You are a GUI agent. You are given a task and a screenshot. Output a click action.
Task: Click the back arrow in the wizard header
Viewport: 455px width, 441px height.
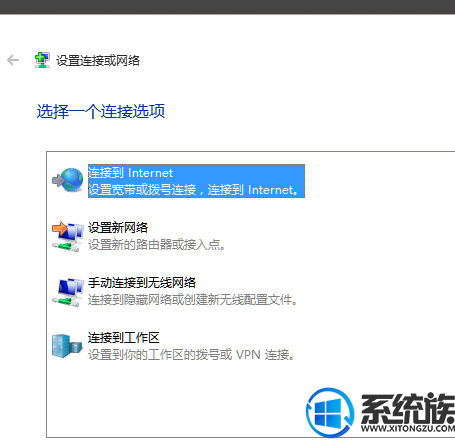point(13,60)
